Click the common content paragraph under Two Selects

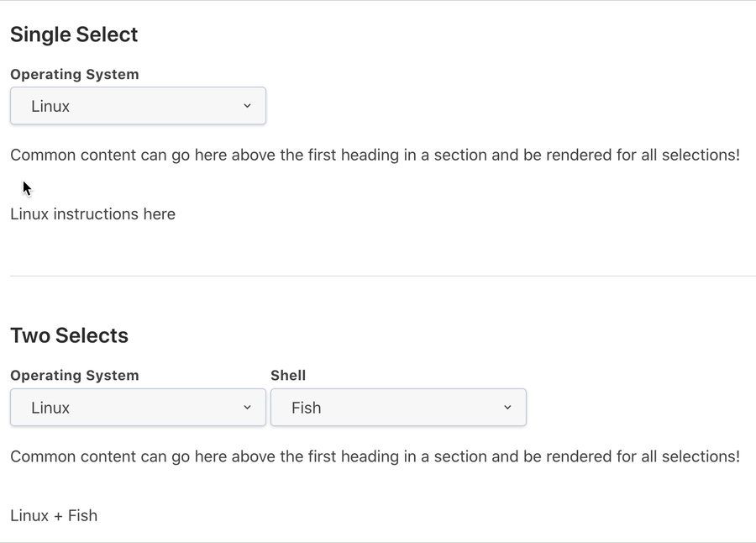pos(375,456)
